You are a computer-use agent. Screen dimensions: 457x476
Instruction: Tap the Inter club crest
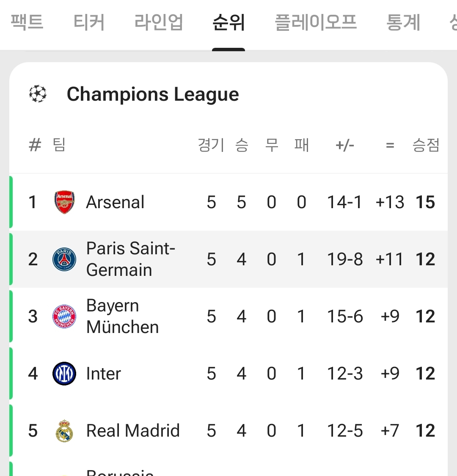point(64,374)
